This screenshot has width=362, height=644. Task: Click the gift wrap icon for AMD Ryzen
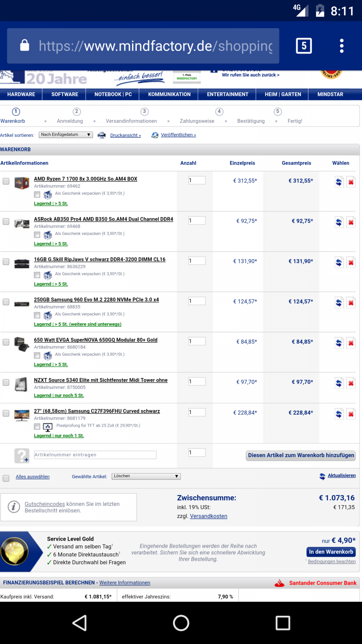click(x=48, y=195)
